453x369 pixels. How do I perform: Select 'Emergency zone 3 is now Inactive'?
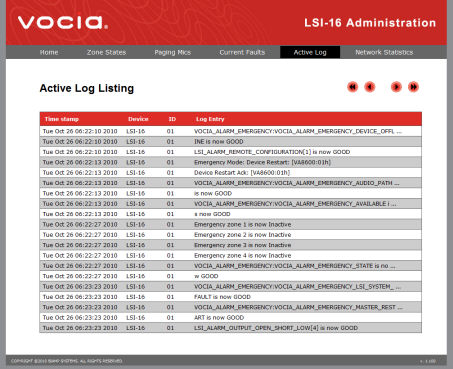tap(230, 245)
